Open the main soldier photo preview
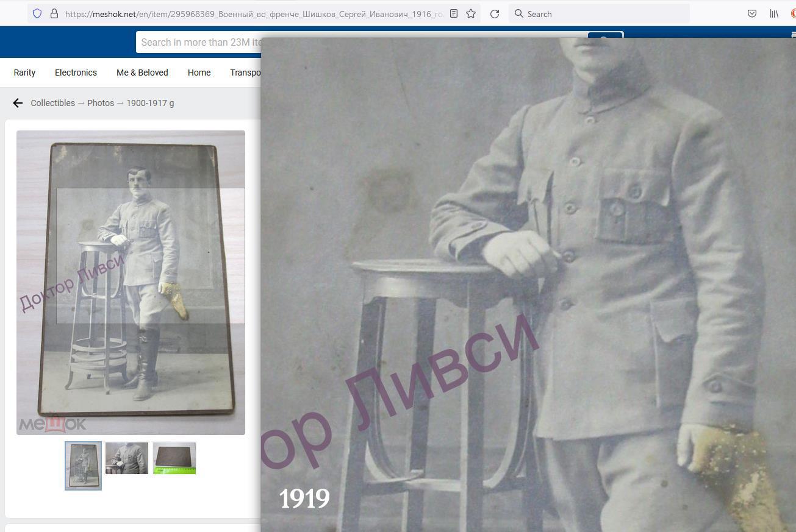796x532 pixels. point(131,283)
